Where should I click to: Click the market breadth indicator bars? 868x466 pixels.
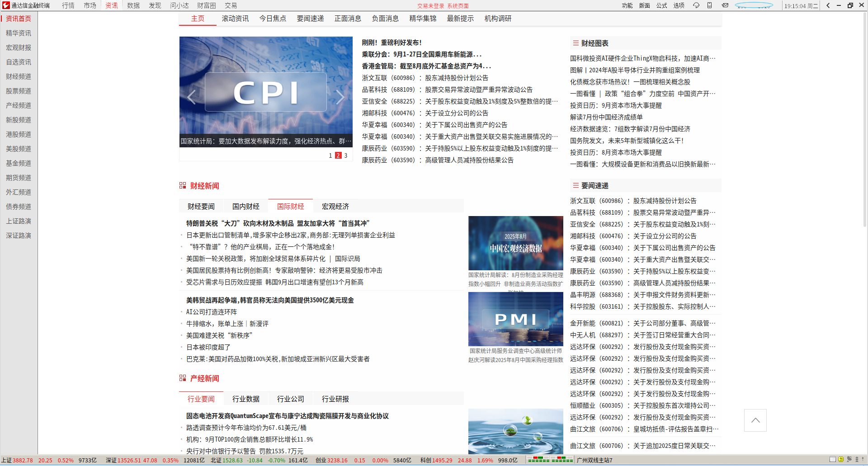click(550, 460)
